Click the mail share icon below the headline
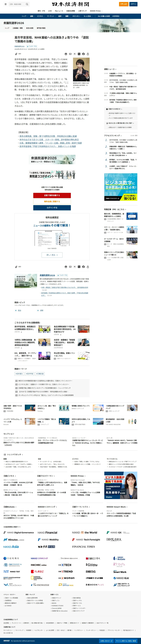The image size is (141, 644). coord(70,54)
